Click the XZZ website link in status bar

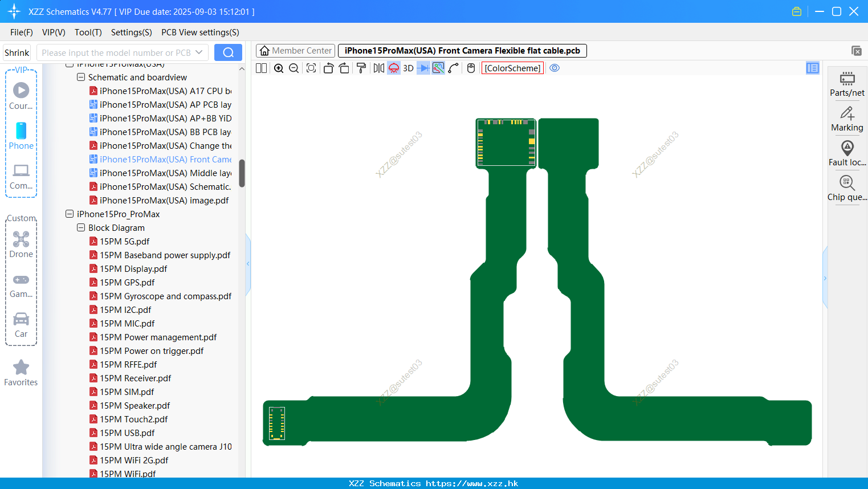tap(472, 483)
